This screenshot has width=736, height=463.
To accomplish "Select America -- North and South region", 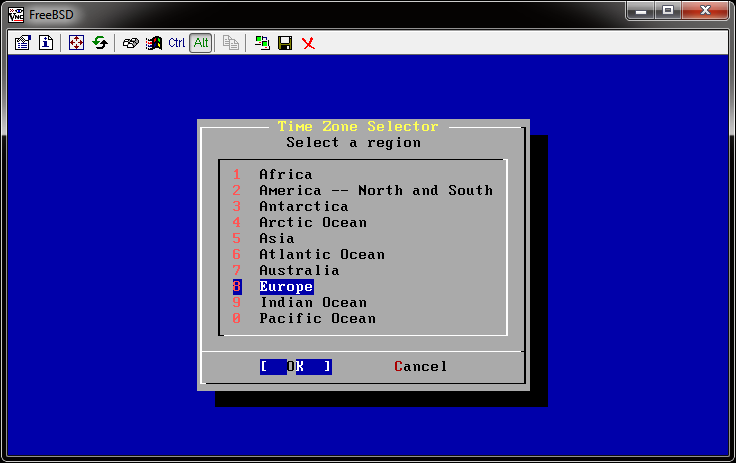I will (x=376, y=190).
